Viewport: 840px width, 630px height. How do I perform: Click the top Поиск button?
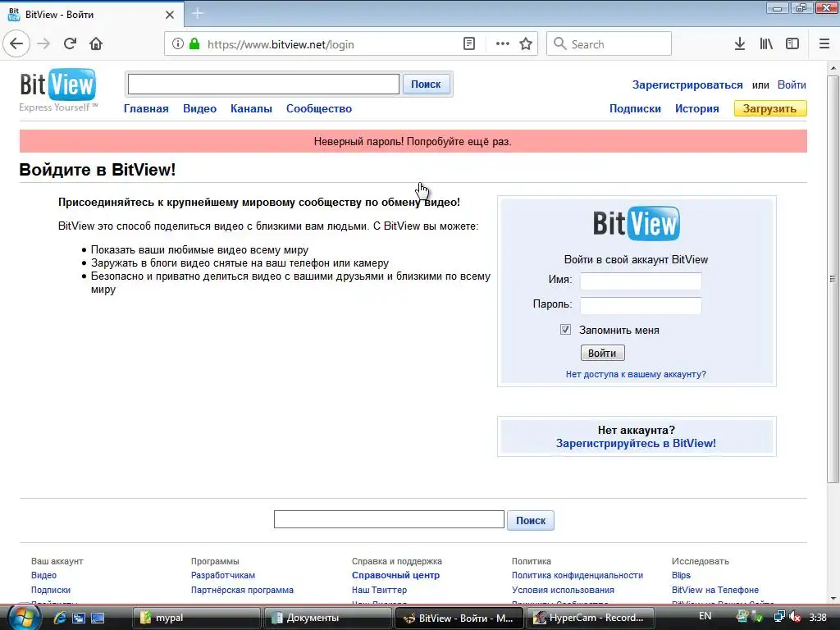point(426,84)
